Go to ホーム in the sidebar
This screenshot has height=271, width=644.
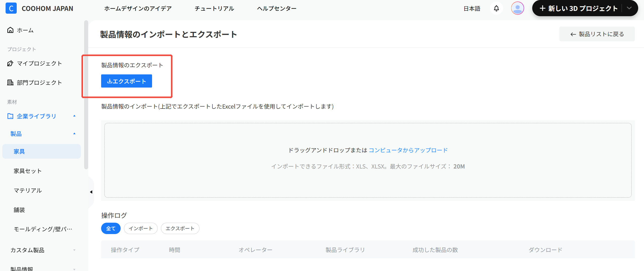tap(25, 30)
